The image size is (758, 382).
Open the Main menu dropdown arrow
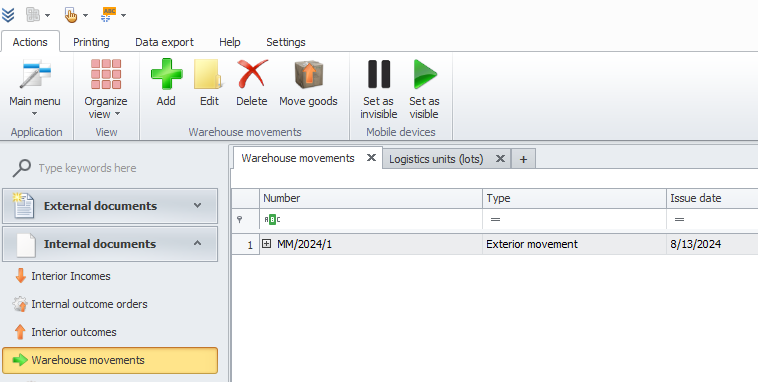(x=35, y=114)
